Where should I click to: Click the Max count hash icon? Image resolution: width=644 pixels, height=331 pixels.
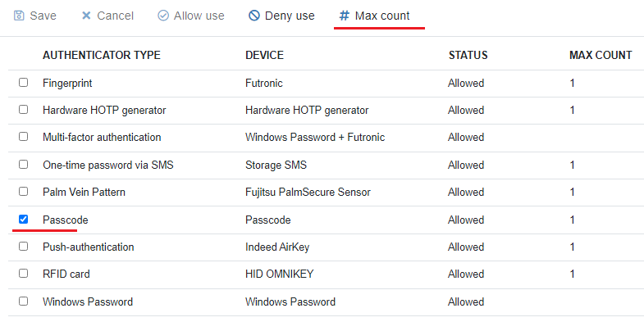coord(345,16)
